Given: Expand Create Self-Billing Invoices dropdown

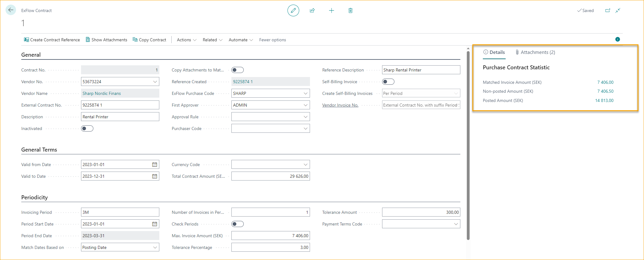Looking at the screenshot, I should [456, 93].
